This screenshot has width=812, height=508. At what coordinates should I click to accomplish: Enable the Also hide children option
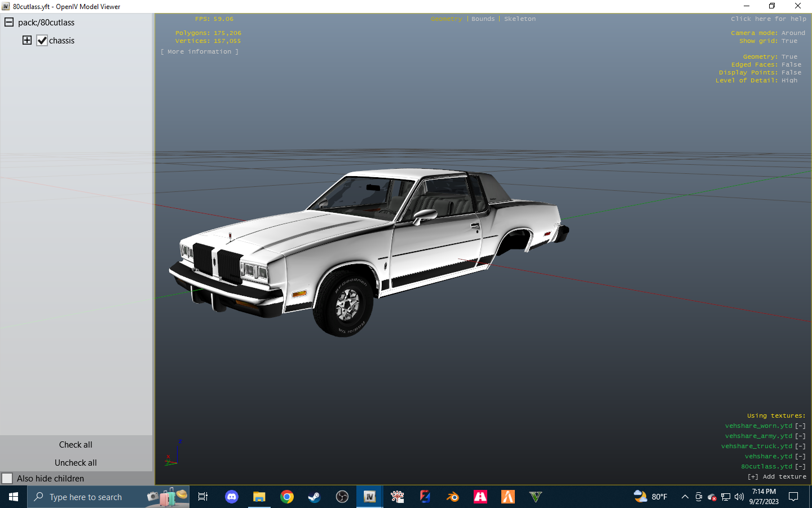coord(7,478)
